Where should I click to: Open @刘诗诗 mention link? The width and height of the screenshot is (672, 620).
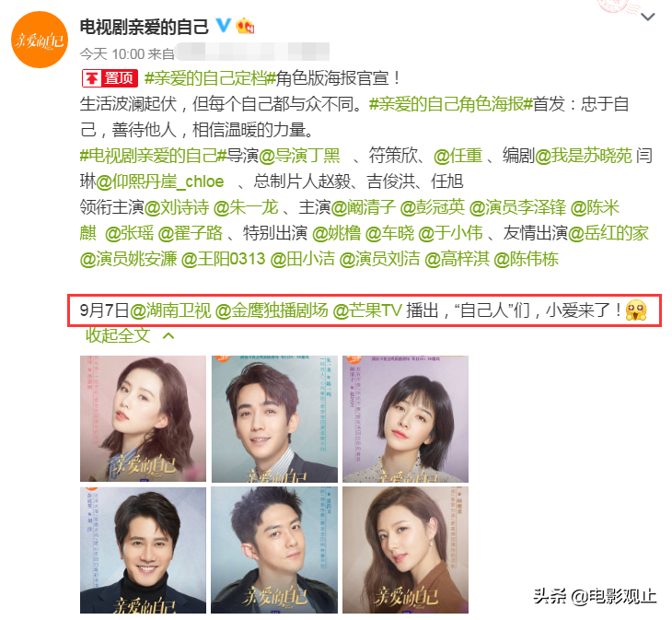(x=177, y=207)
